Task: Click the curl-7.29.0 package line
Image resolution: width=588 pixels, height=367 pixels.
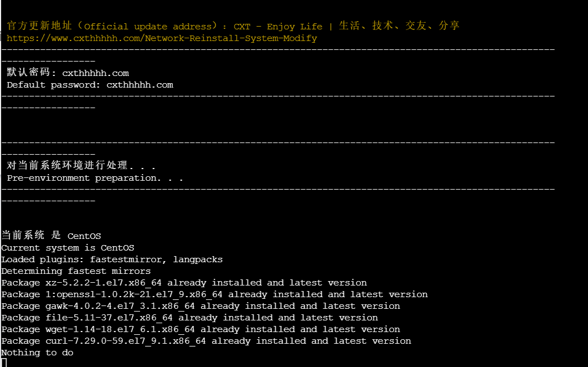Action: point(206,341)
